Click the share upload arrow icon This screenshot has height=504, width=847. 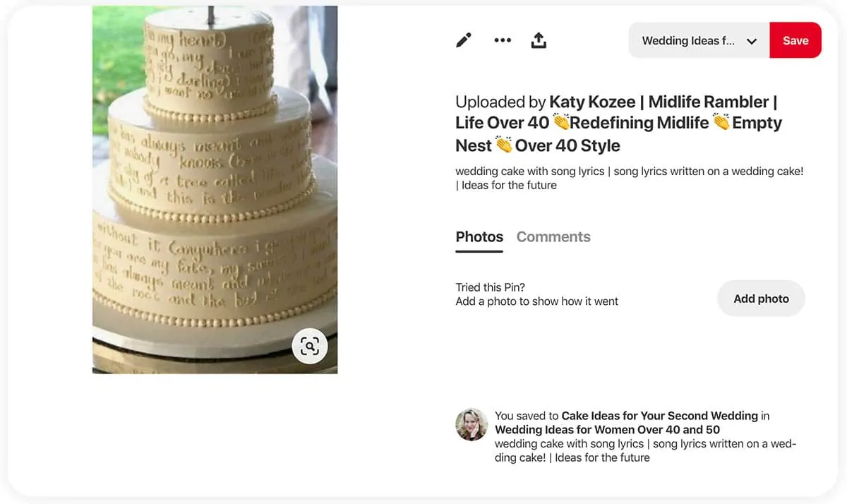539,40
